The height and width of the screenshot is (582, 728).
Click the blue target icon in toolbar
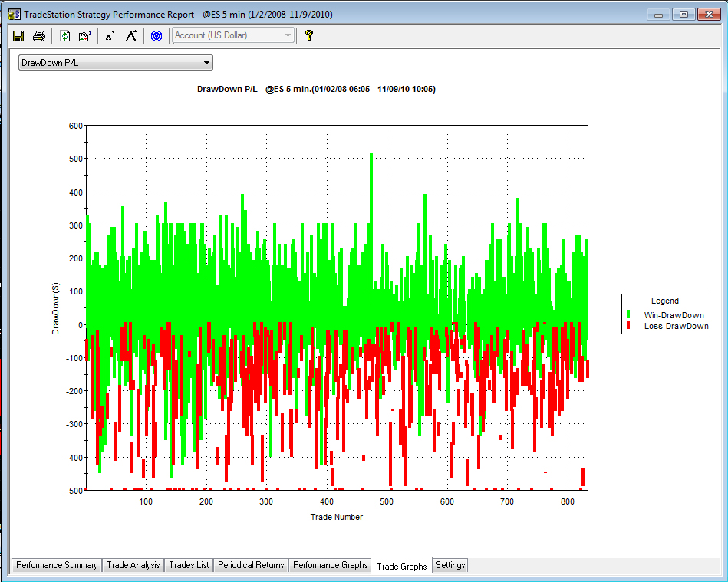156,36
